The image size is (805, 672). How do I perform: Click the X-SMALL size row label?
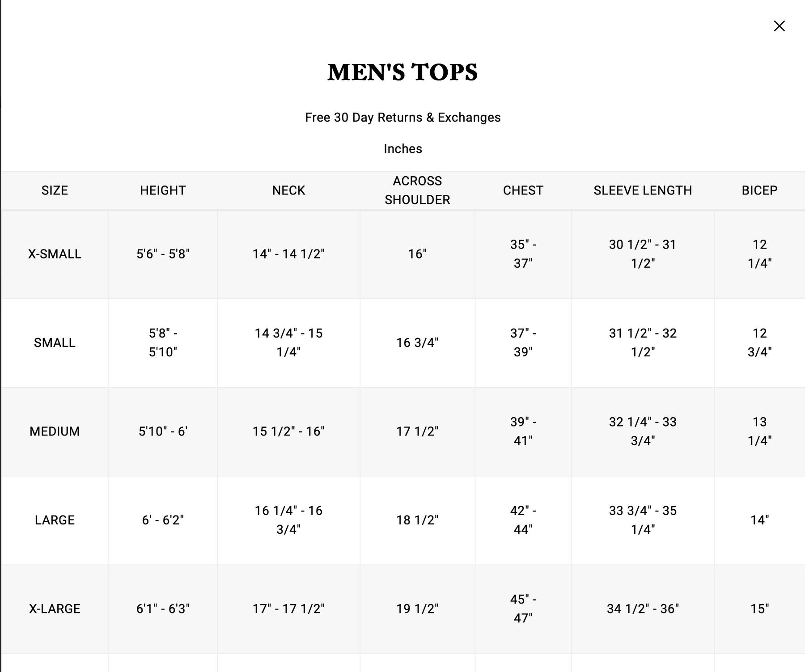(55, 254)
